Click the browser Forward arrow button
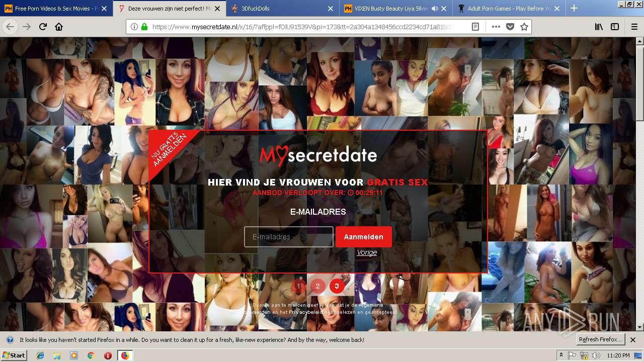The image size is (644, 362). (x=27, y=27)
